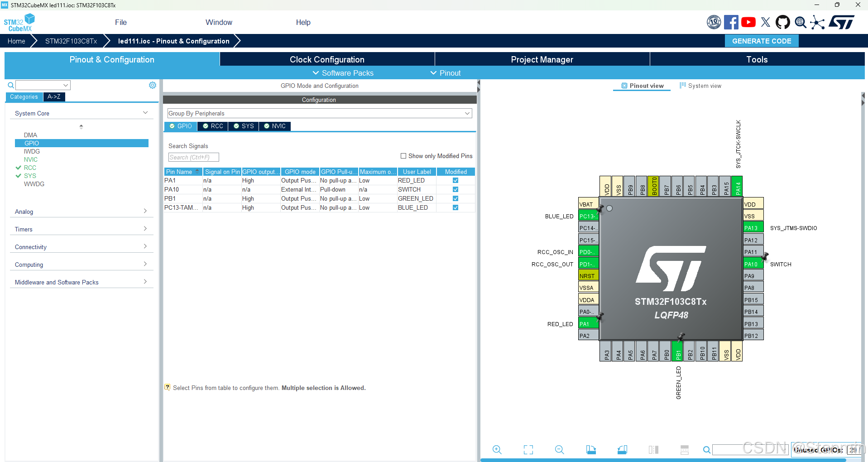Select the NVIC configuration tab
The height and width of the screenshot is (462, 868).
275,126
